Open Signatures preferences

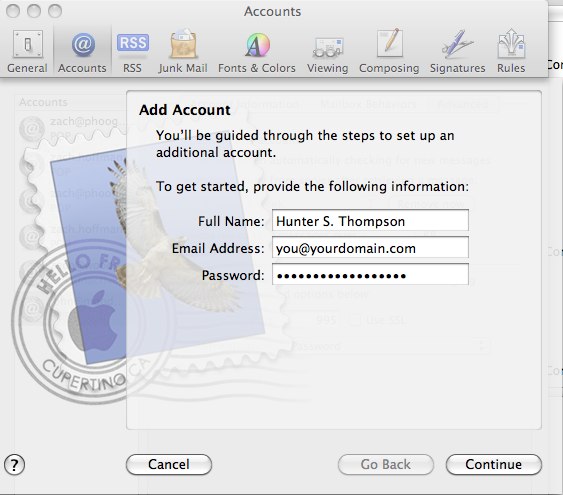pos(457,51)
